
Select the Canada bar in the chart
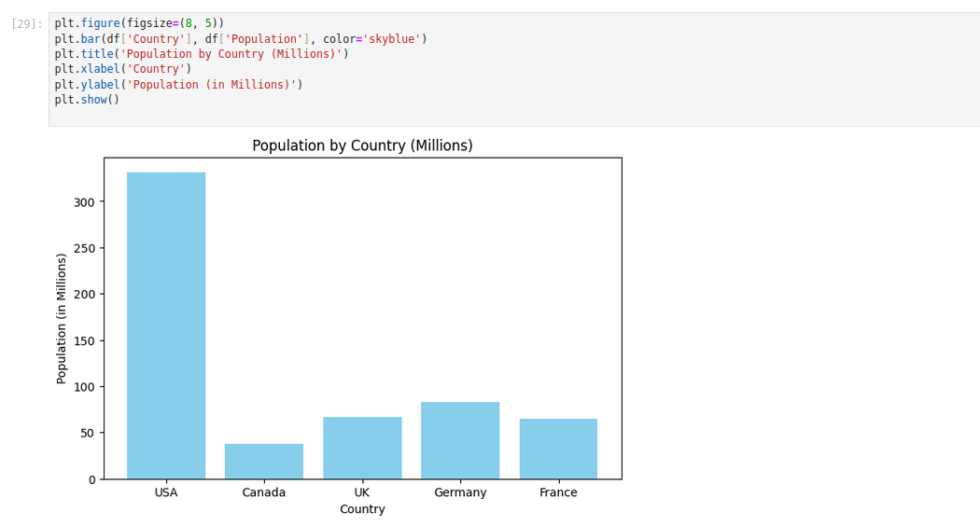tap(264, 462)
